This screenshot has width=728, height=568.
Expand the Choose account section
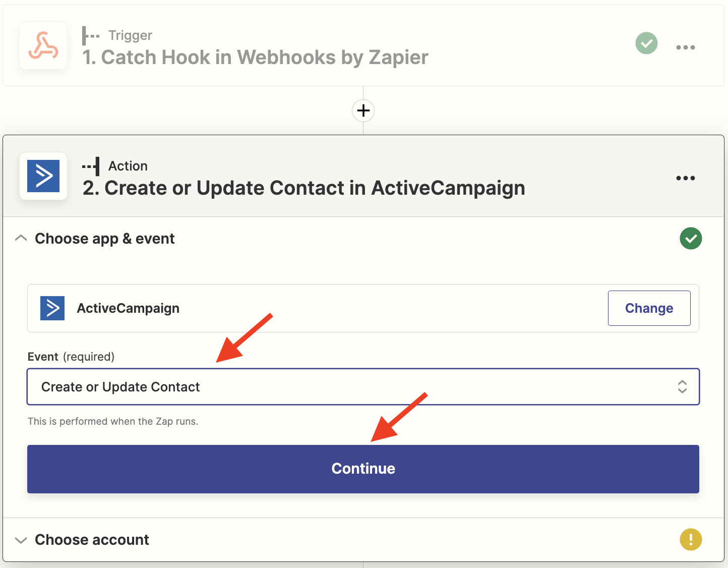[x=21, y=540]
